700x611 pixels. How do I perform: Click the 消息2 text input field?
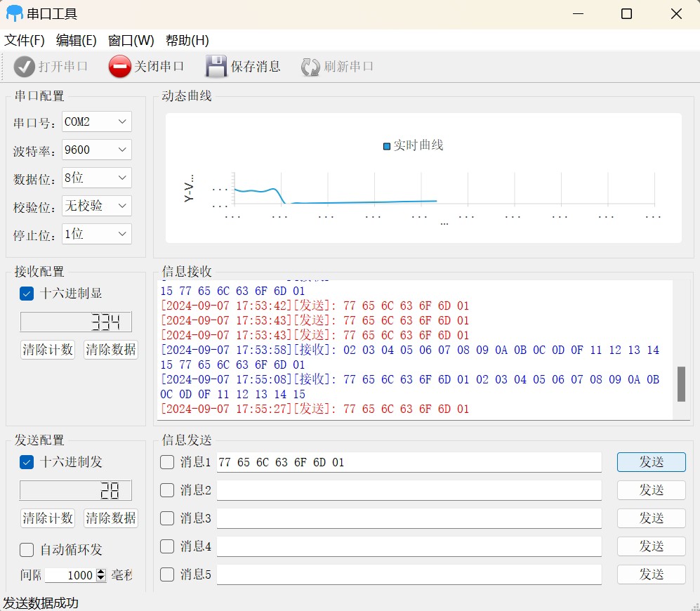(409, 490)
